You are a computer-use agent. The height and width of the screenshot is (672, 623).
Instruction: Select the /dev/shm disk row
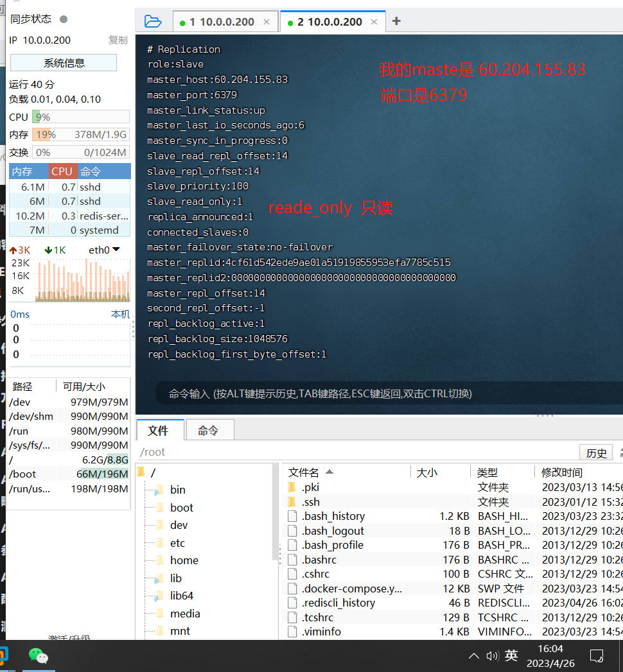[69, 416]
